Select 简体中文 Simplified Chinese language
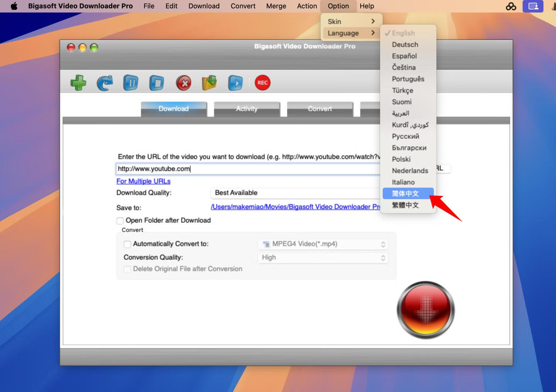The image size is (556, 392). point(408,194)
